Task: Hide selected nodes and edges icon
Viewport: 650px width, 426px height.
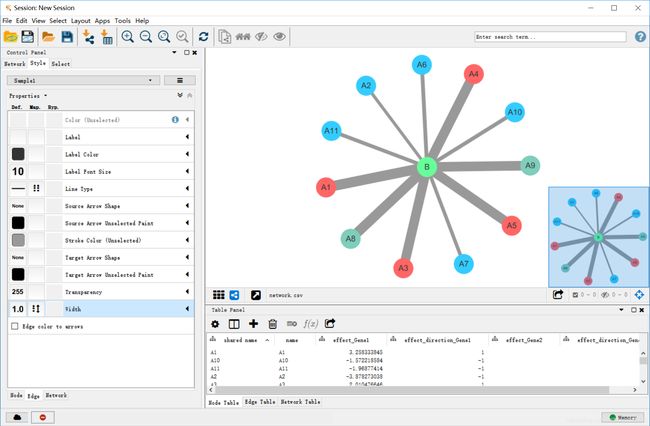Action: pyautogui.click(x=261, y=36)
